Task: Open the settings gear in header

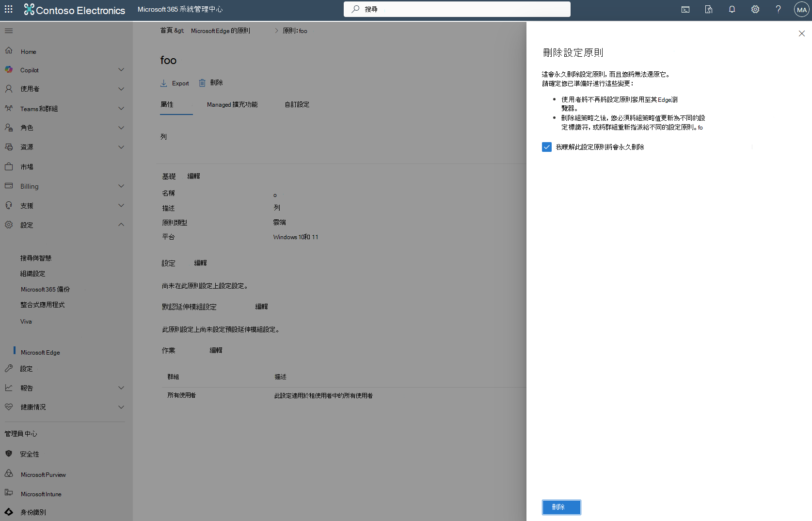Action: point(755,9)
